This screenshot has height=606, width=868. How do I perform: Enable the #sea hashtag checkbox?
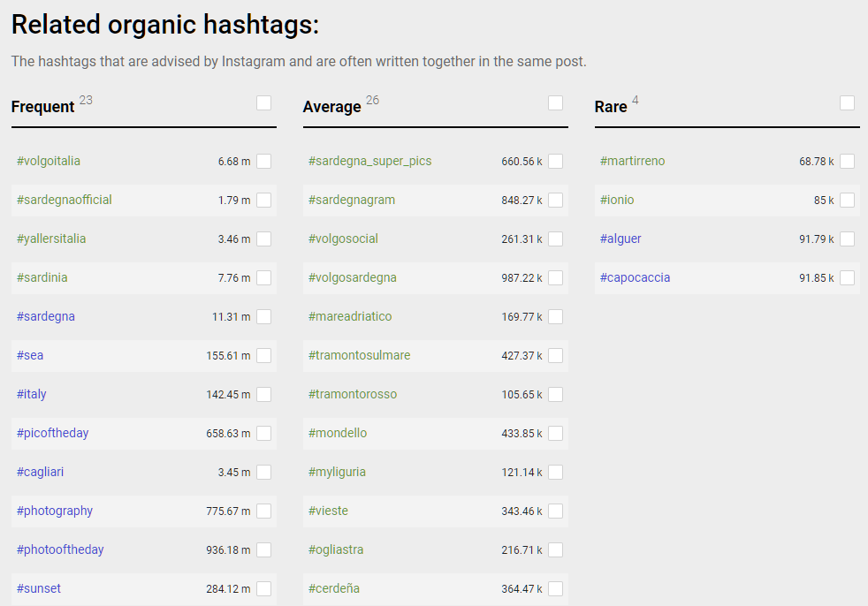(264, 355)
